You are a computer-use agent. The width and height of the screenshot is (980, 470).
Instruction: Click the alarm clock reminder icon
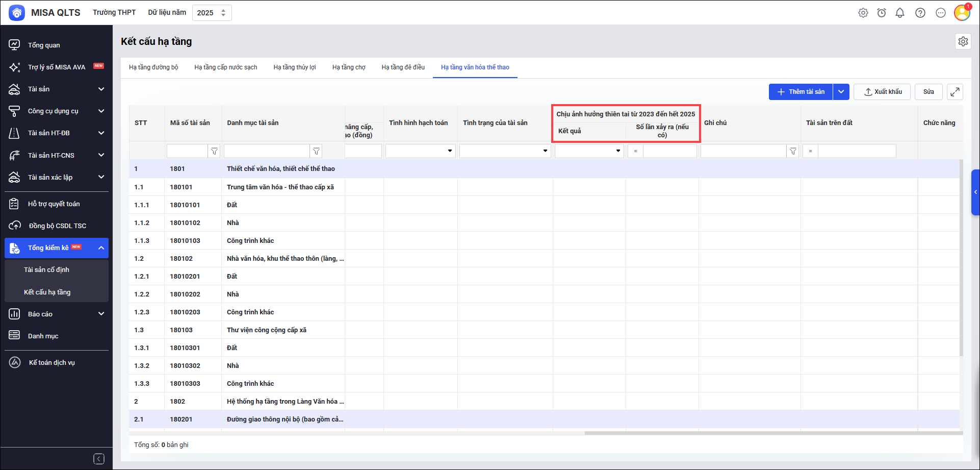(881, 13)
